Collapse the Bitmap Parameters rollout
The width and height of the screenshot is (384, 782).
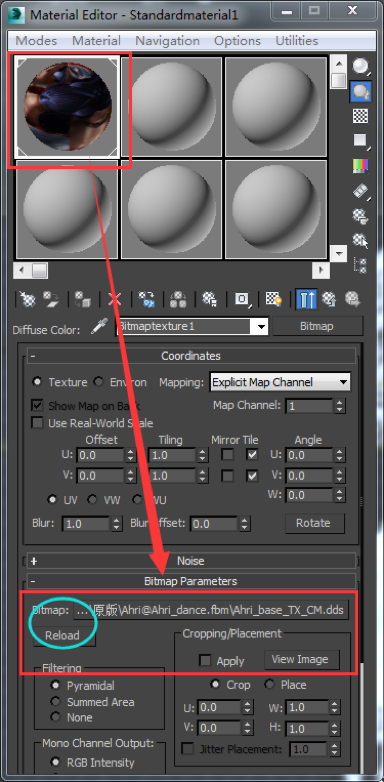click(x=191, y=581)
